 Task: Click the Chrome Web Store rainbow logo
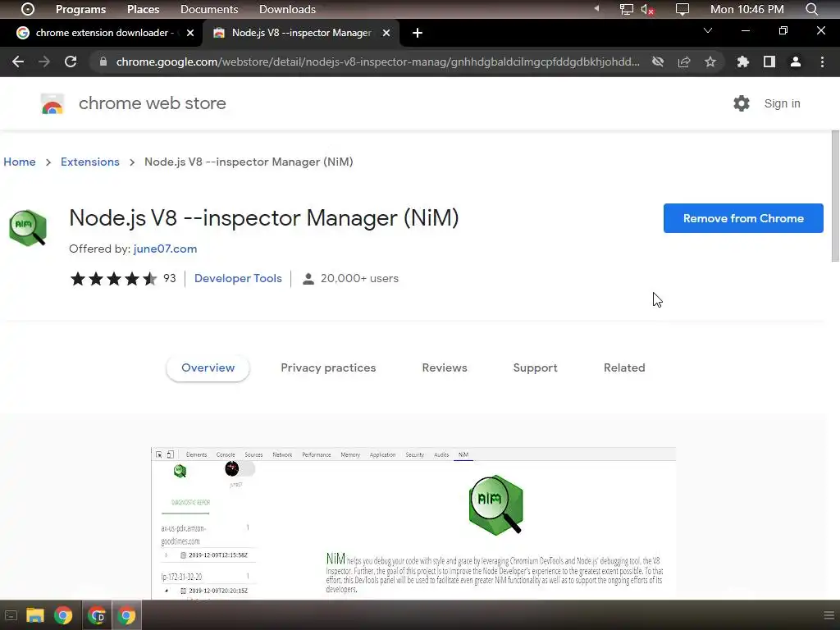pyautogui.click(x=52, y=103)
